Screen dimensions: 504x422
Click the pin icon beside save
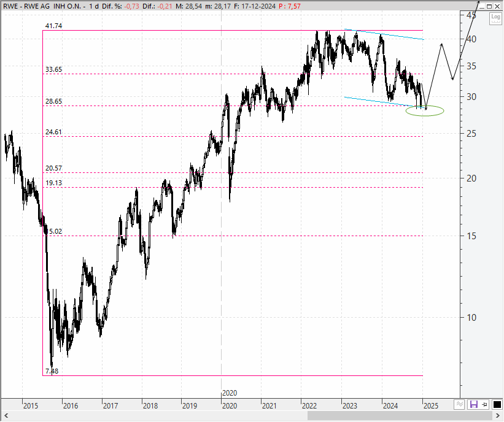(485, 404)
